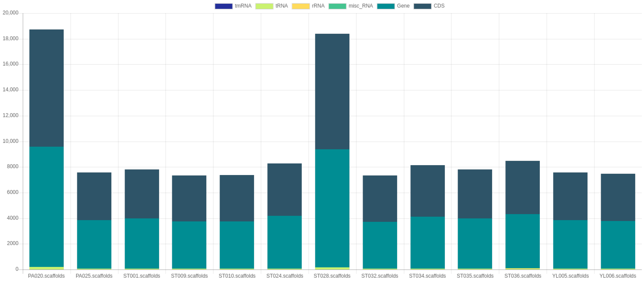Click the Gene portion of ST024.scaffolds bar

point(284,242)
